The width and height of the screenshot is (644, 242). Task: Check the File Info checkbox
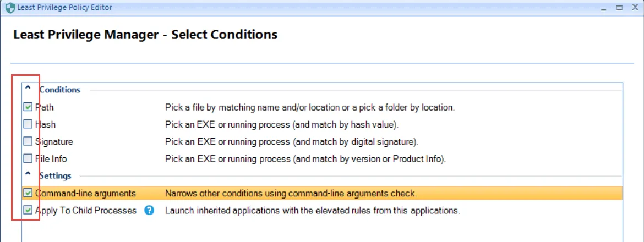point(28,158)
